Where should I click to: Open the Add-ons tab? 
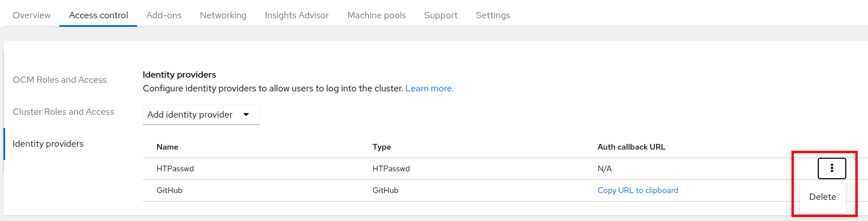pyautogui.click(x=164, y=15)
